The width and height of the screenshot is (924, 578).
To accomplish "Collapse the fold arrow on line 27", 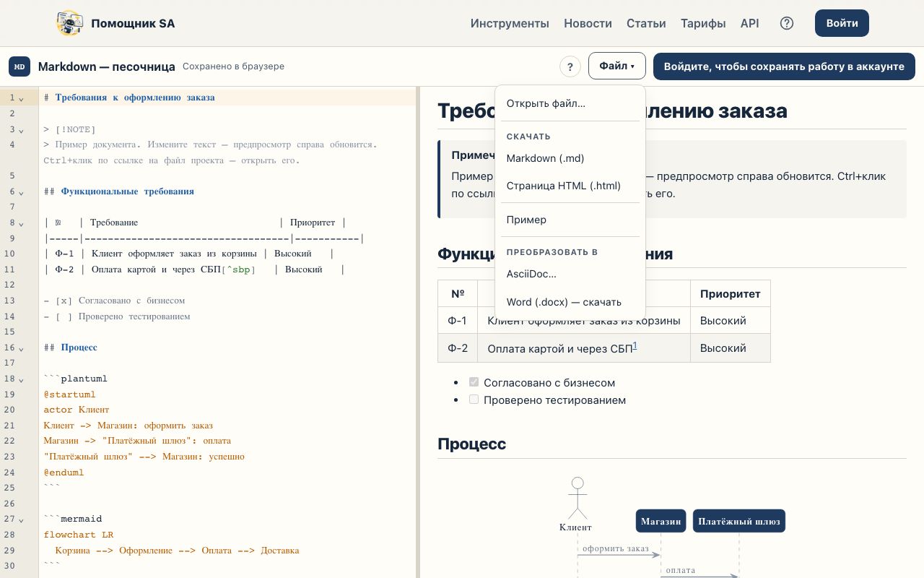I will click(21, 519).
